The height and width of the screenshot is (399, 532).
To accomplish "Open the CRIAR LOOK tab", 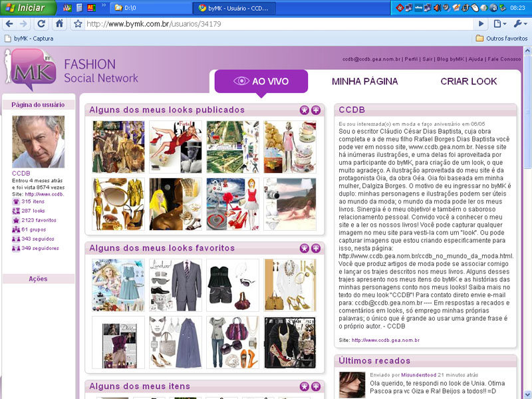I will tap(468, 81).
